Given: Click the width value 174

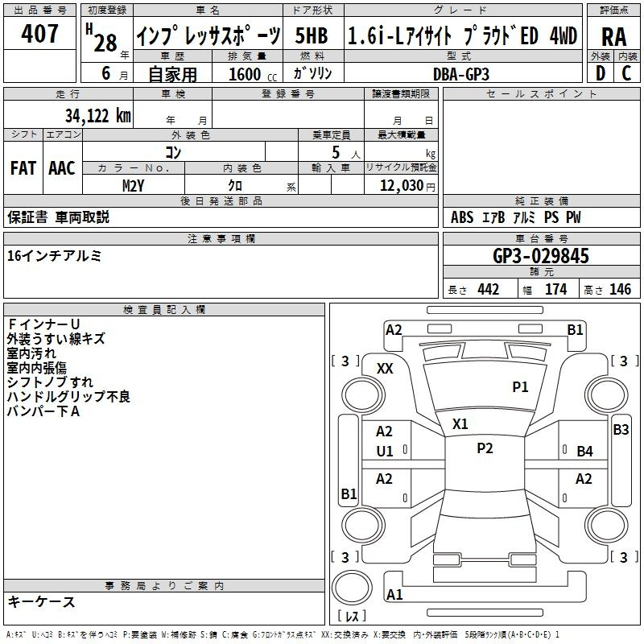Looking at the screenshot, I should 555,289.
